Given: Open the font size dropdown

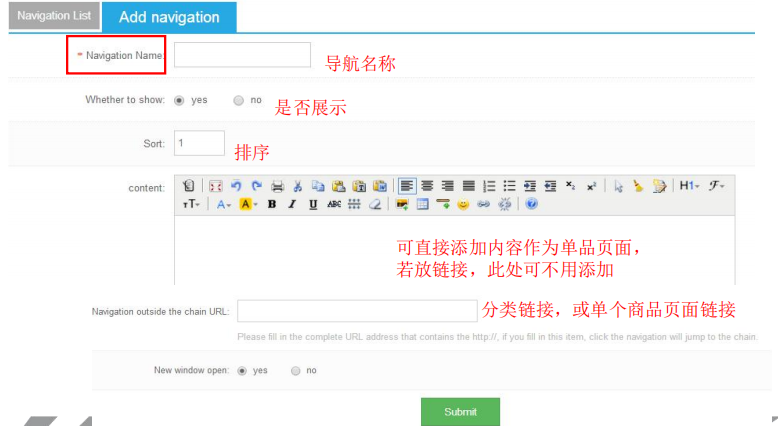Looking at the screenshot, I should coord(191,204).
